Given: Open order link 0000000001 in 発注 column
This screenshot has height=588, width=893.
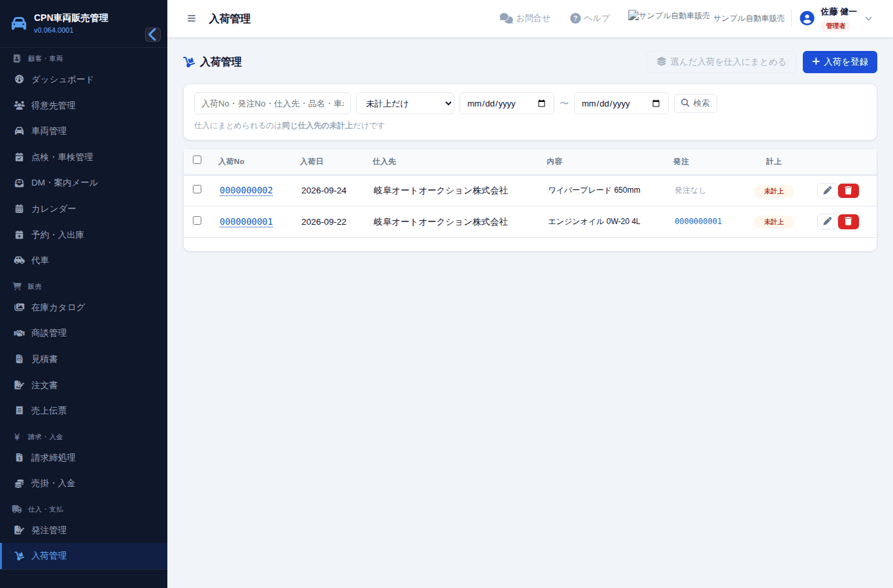Looking at the screenshot, I should click(x=698, y=221).
